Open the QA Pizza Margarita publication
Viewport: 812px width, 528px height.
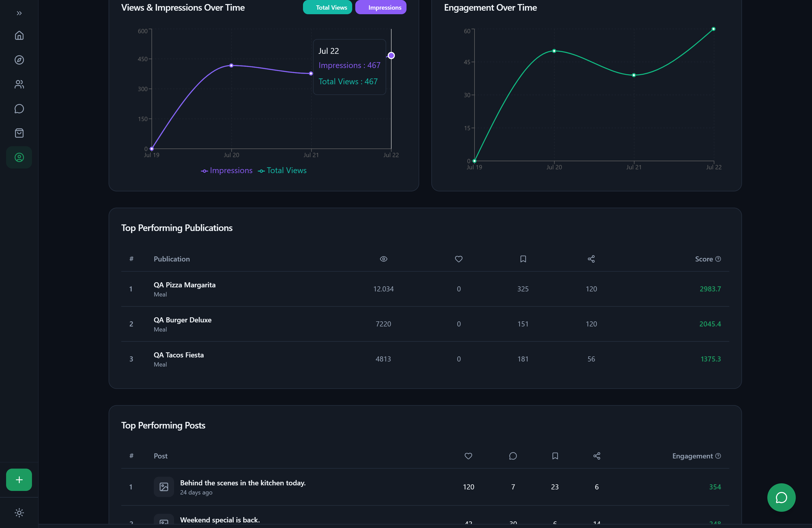pyautogui.click(x=184, y=285)
